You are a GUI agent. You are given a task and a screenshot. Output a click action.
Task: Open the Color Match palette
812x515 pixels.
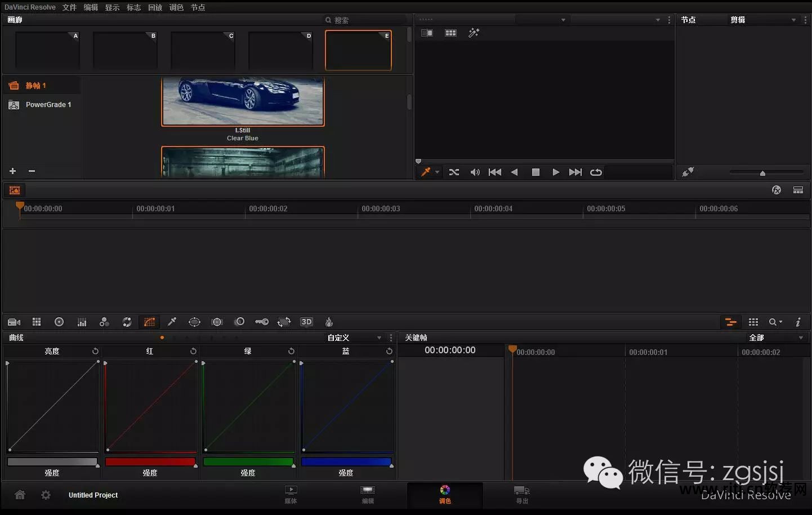tap(37, 322)
